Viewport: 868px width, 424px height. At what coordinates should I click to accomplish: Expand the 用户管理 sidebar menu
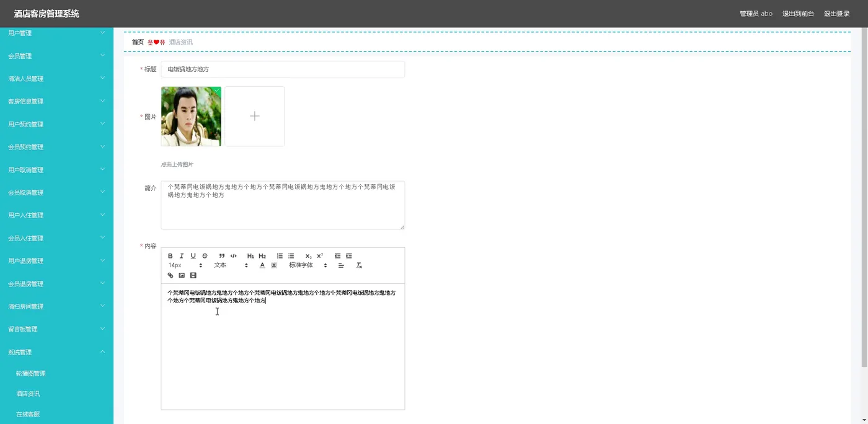coord(56,33)
